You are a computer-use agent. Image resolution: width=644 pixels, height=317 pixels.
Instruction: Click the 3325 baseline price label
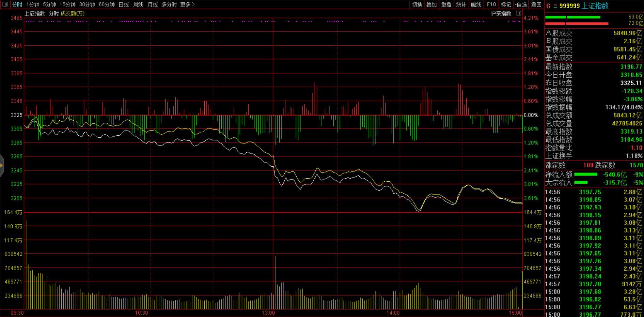pyautogui.click(x=16, y=115)
